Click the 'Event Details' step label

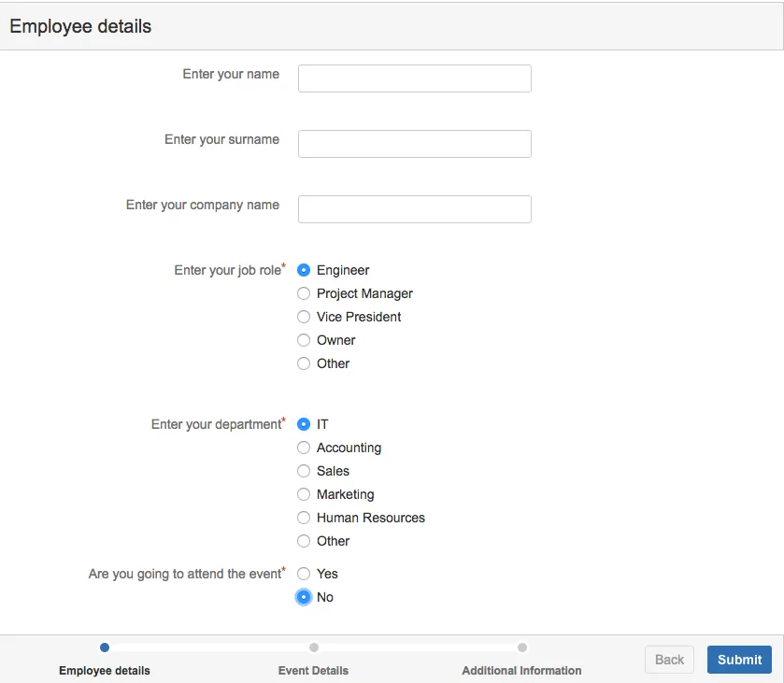click(313, 671)
